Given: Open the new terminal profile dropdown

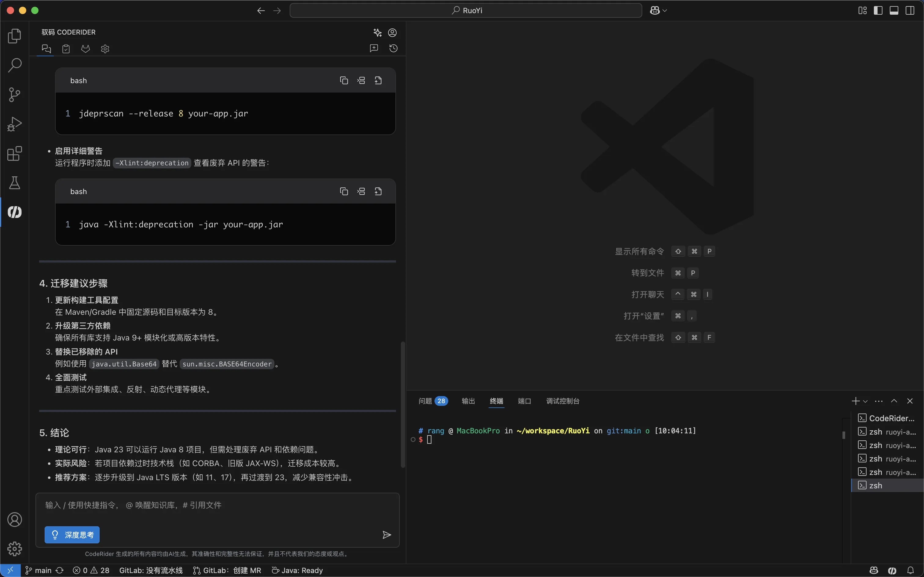Looking at the screenshot, I should [865, 401].
